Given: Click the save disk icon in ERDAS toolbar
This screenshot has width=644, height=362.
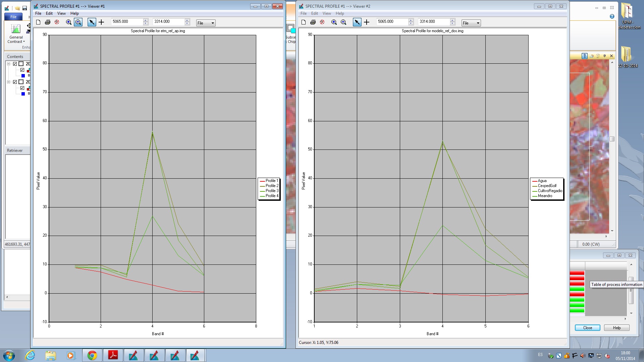Looking at the screenshot, I should coord(24,8).
